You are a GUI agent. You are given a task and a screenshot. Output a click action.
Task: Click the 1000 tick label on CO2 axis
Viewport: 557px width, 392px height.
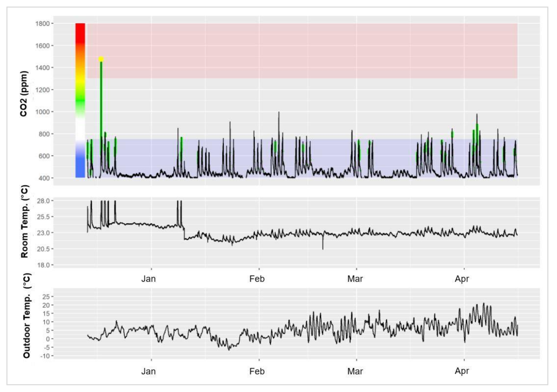coord(42,112)
